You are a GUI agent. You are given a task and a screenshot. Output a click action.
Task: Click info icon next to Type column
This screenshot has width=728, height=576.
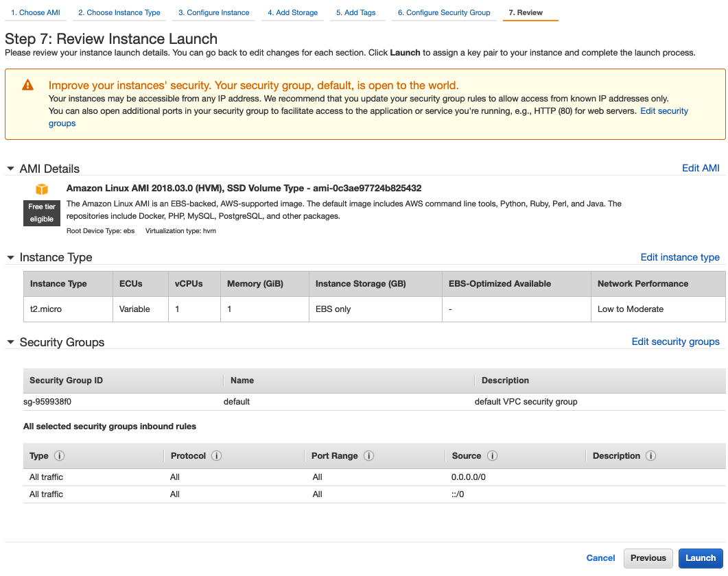60,456
